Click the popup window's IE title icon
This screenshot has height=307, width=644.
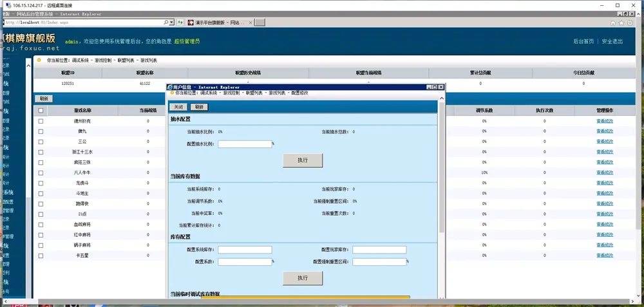click(x=170, y=87)
